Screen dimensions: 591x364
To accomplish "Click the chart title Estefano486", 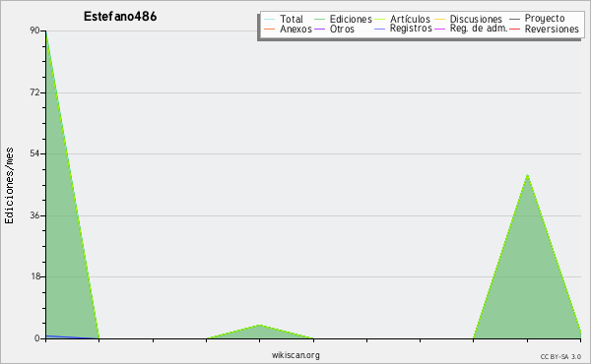I will pyautogui.click(x=120, y=17).
